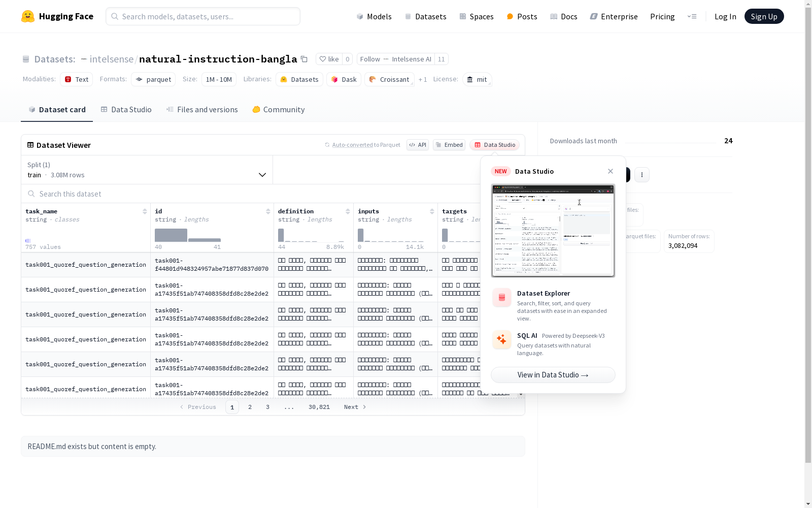Click the Size 1M - 10M tag
This screenshot has height=508, width=812.
[219, 79]
